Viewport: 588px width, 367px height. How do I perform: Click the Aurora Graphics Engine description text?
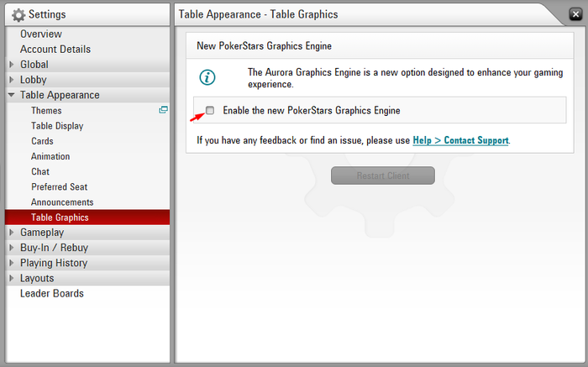(405, 78)
